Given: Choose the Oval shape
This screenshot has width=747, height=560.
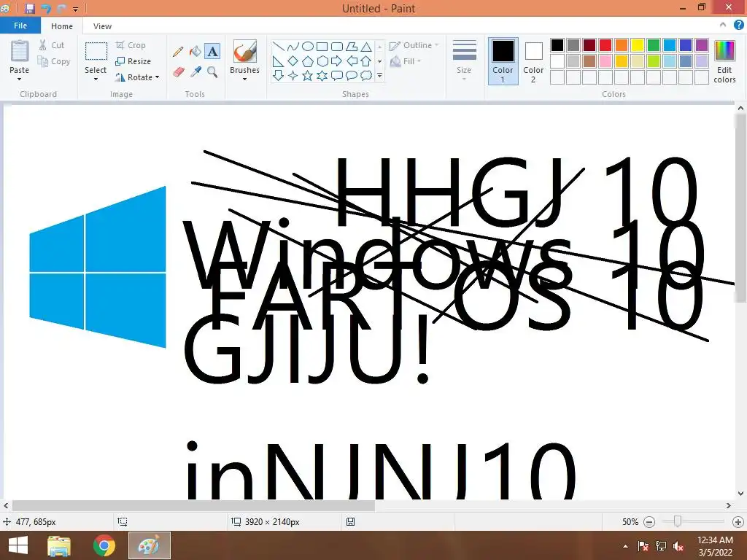Looking at the screenshot, I should click(x=308, y=46).
